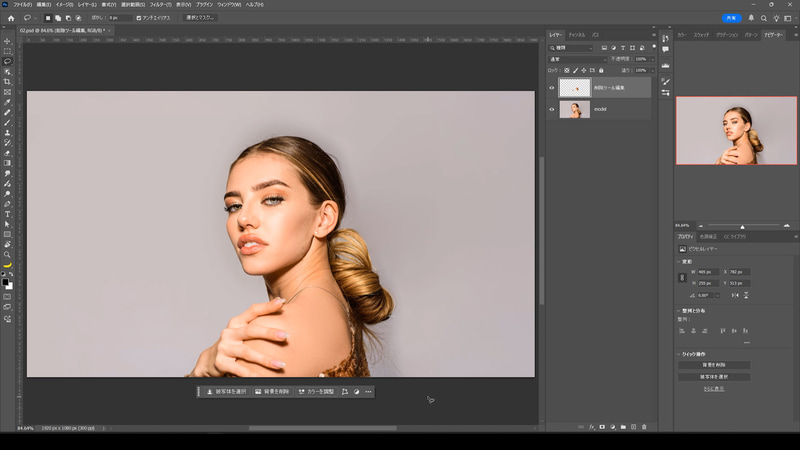Open the layer filter type dropdown

571,48
